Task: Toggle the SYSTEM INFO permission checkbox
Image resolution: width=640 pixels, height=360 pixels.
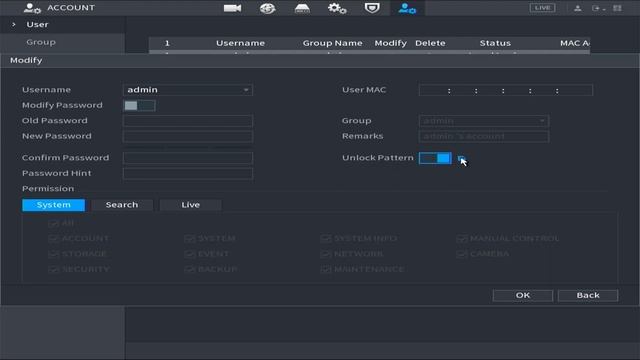Action: (x=325, y=239)
